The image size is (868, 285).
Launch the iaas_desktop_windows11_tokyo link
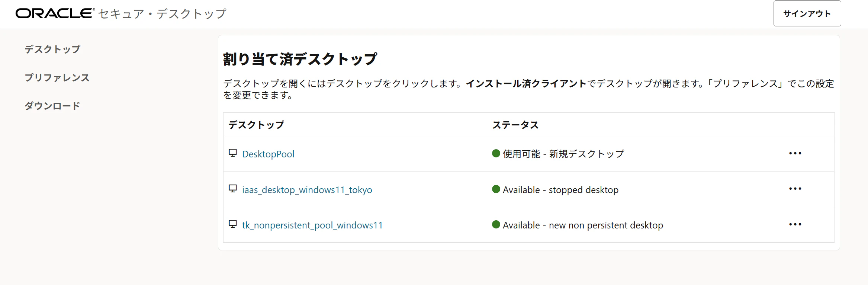click(x=307, y=190)
